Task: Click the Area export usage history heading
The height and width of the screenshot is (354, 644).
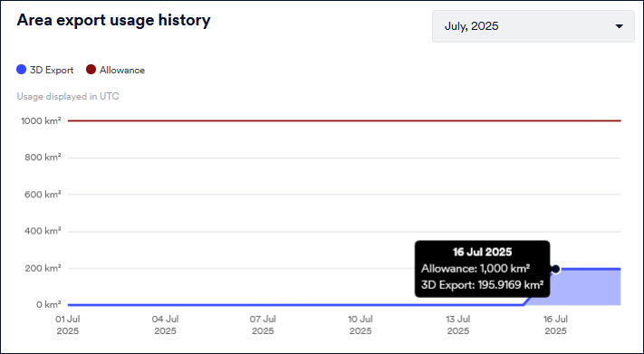Action: (x=113, y=20)
